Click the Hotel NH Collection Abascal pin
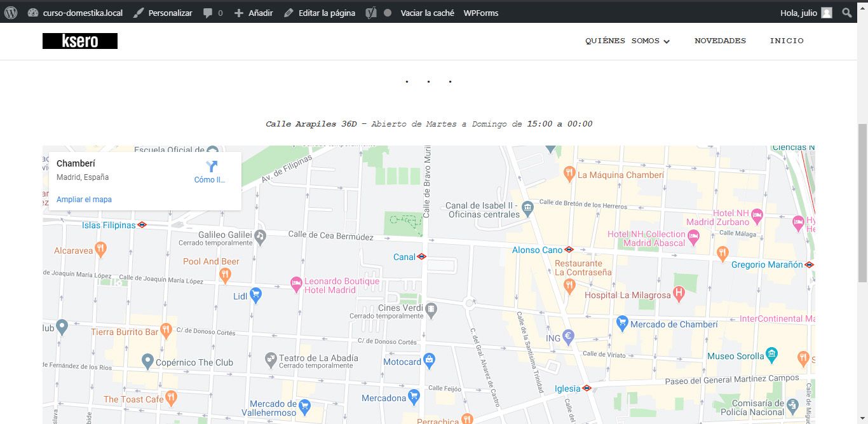Image resolution: width=868 pixels, height=424 pixels. tap(694, 236)
